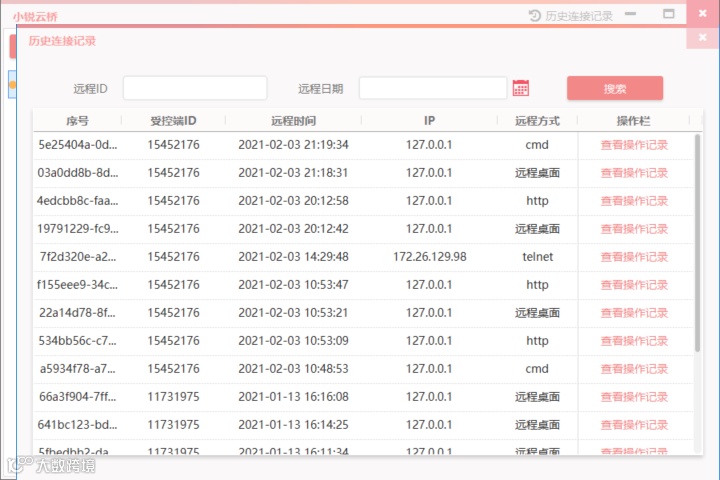Select serial number 66a3f904-7ff...

tap(78, 397)
